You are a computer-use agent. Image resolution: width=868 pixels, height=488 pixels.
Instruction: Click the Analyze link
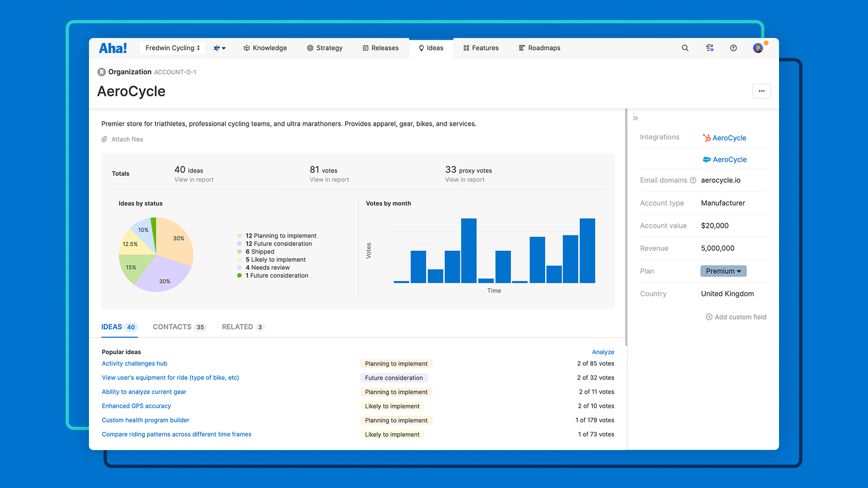click(x=603, y=352)
